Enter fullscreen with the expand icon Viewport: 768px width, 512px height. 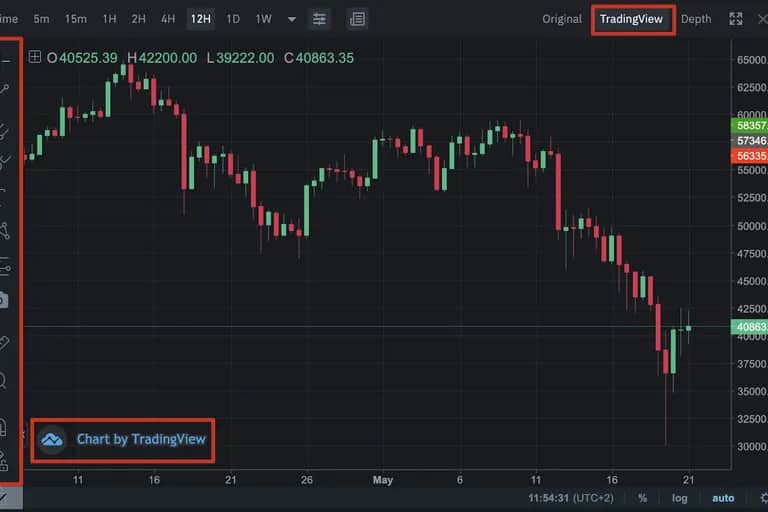[736, 19]
